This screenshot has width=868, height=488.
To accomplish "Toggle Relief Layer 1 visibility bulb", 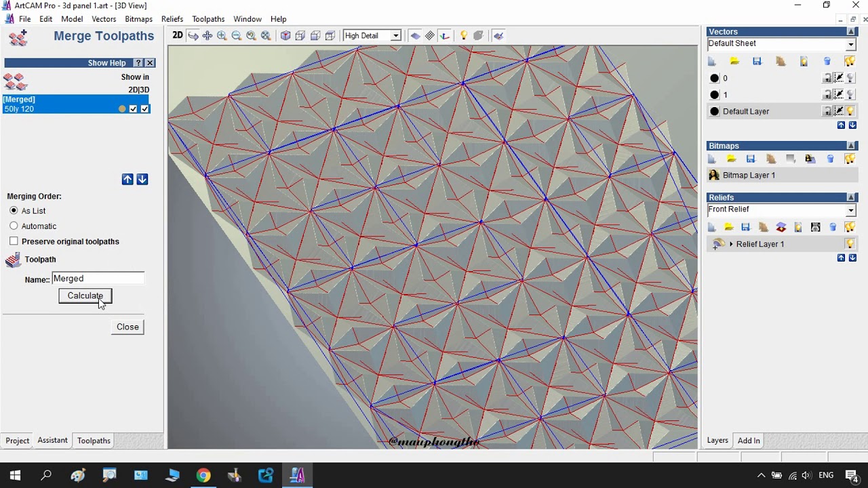I will click(850, 244).
